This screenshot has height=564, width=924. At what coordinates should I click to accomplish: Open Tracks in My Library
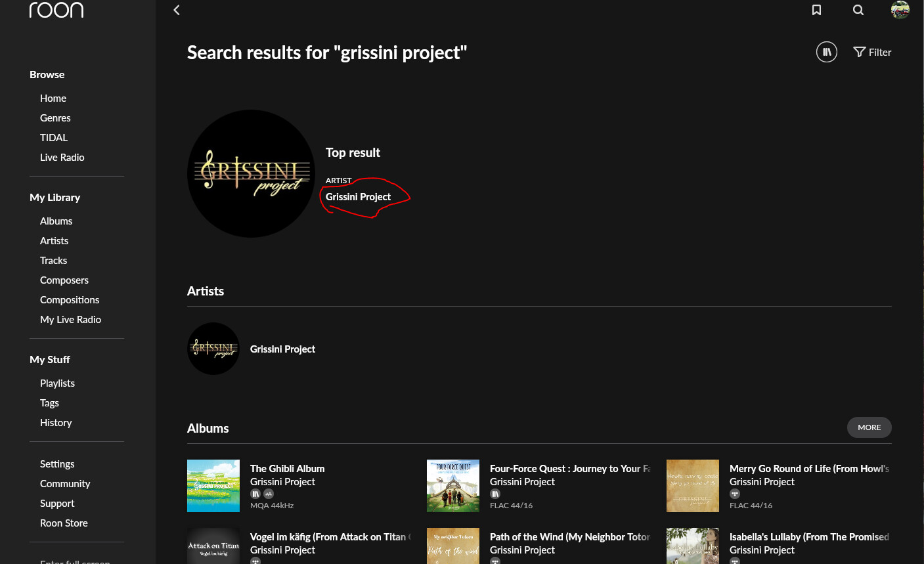pyautogui.click(x=54, y=261)
